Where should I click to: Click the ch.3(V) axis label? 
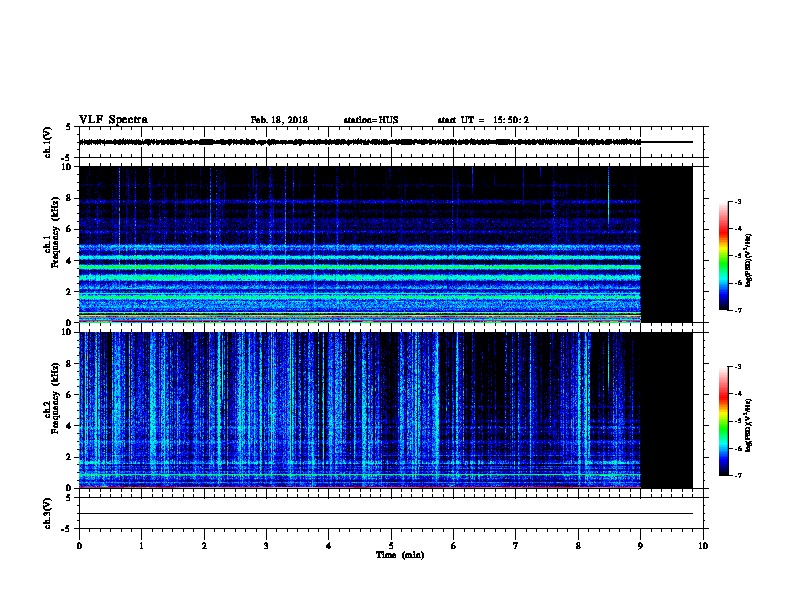47,513
